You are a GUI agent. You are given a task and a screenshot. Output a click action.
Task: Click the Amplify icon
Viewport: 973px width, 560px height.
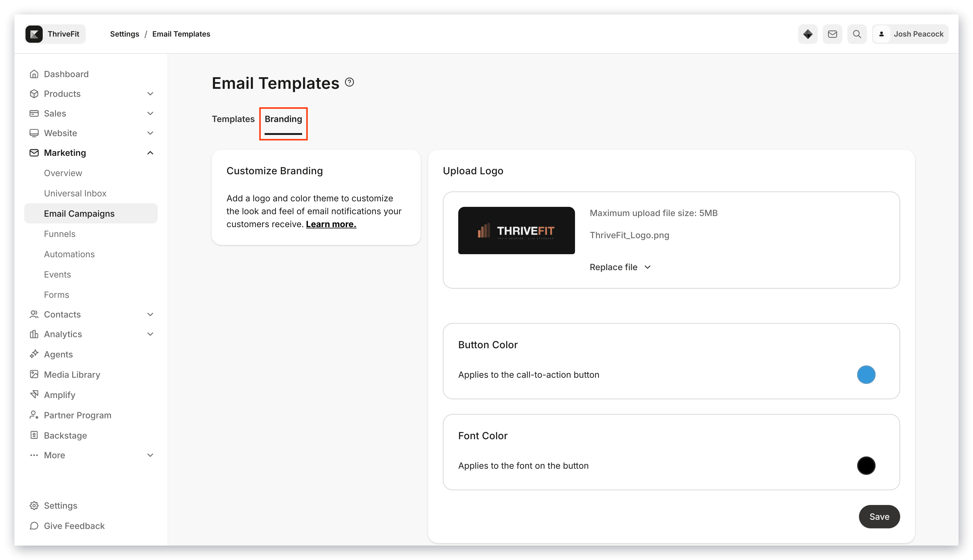[x=34, y=395]
